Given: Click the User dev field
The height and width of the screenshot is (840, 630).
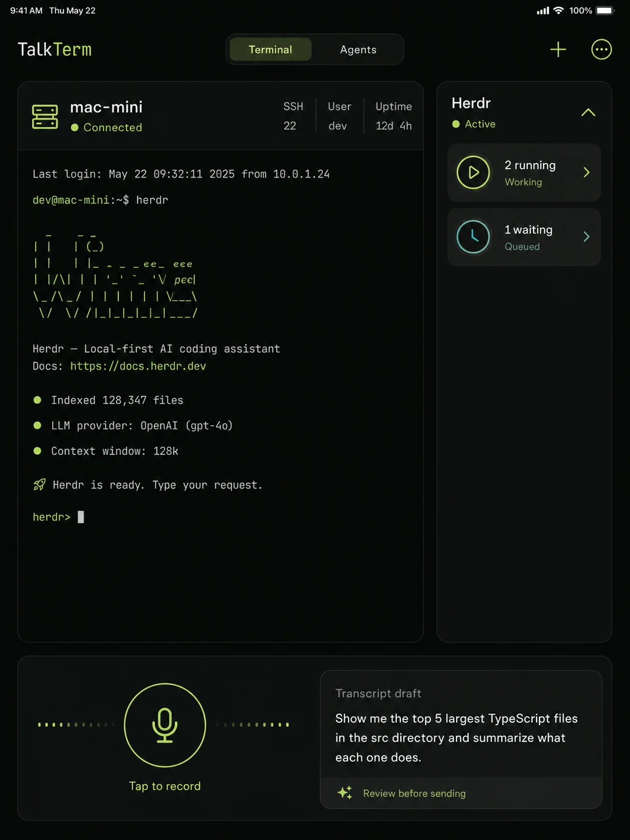Looking at the screenshot, I should point(339,116).
